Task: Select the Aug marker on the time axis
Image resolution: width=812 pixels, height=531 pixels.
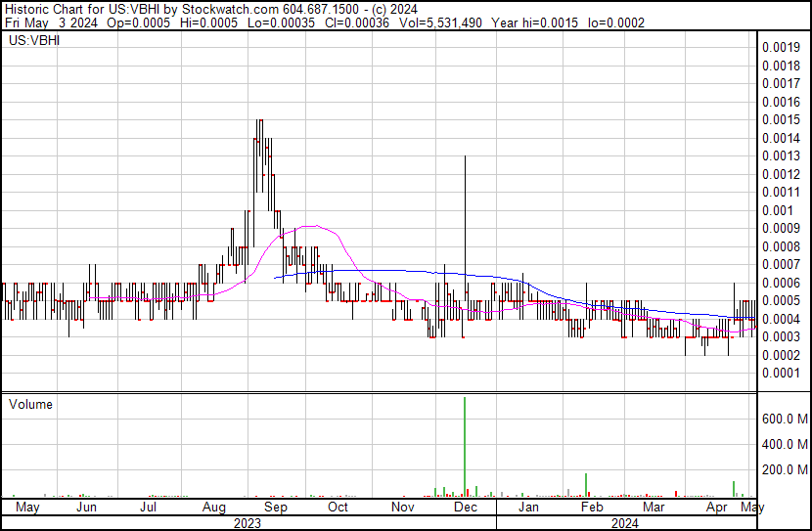Action: [213, 508]
